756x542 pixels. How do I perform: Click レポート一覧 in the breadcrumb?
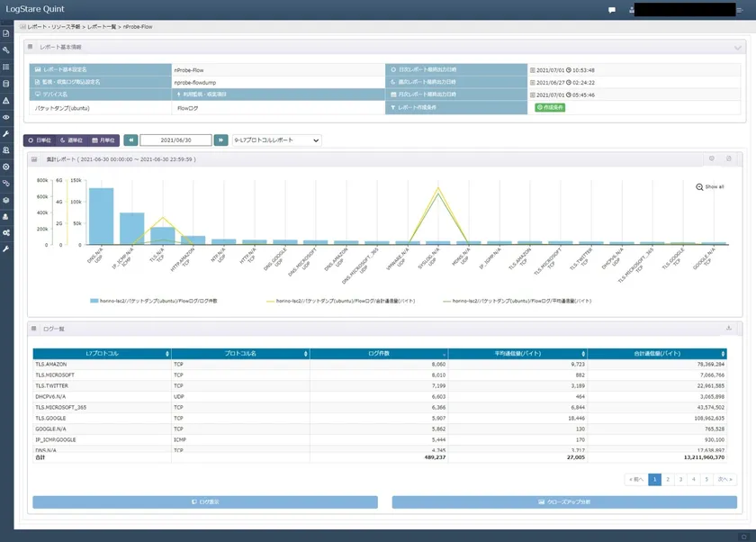tap(102, 27)
